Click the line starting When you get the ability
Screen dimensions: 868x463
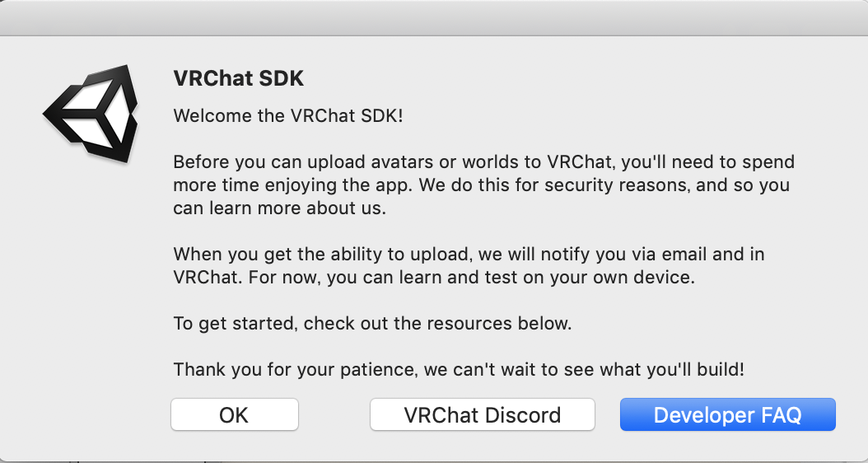tap(469, 255)
